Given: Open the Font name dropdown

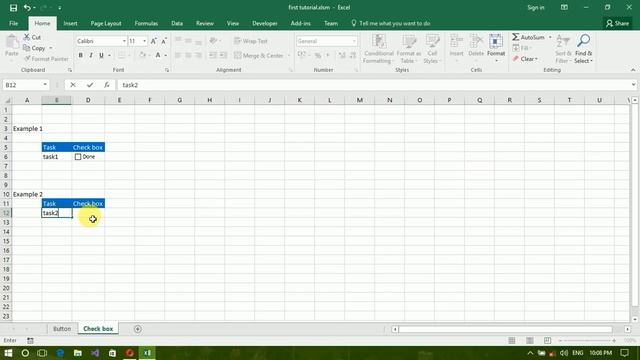Looking at the screenshot, I should point(124,41).
